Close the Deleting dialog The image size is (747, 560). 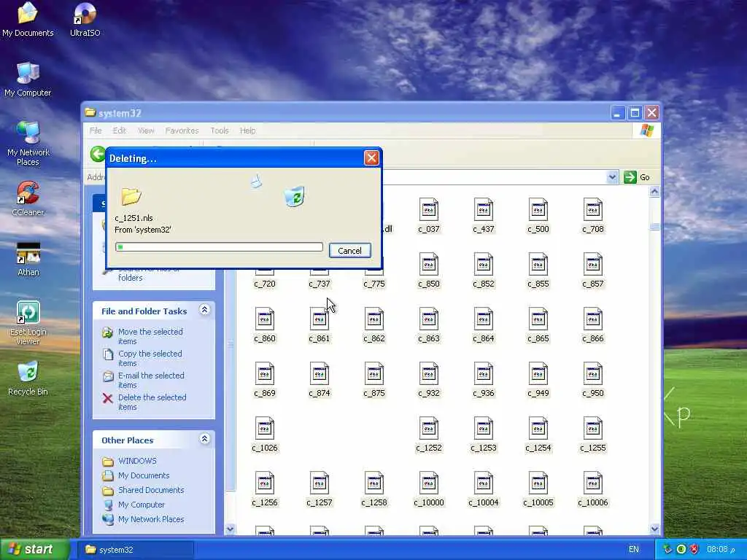[x=371, y=158]
